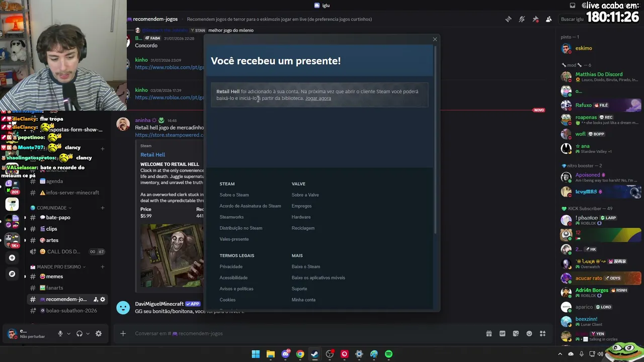Open Windows Start menu

pyautogui.click(x=256, y=354)
